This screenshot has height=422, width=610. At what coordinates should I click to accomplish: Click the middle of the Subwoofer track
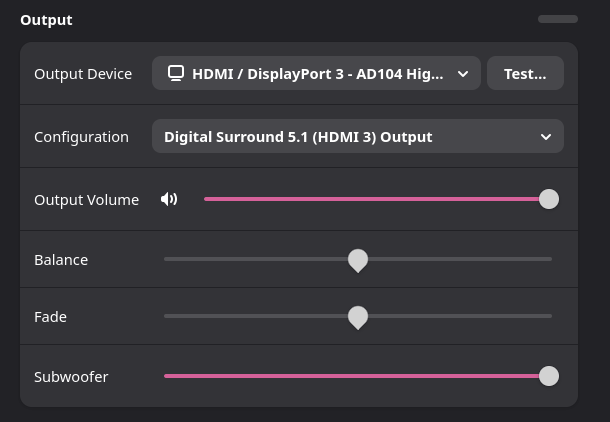point(357,376)
